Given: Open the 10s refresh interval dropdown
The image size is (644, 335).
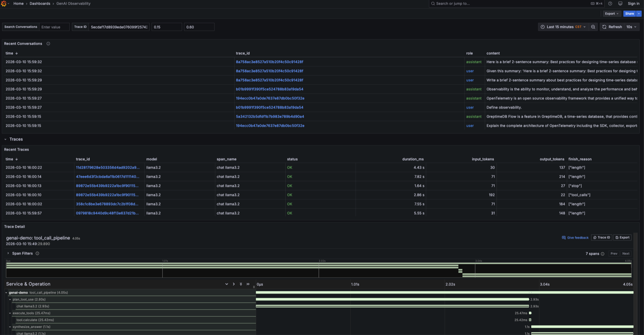Looking at the screenshot, I should click(x=631, y=27).
